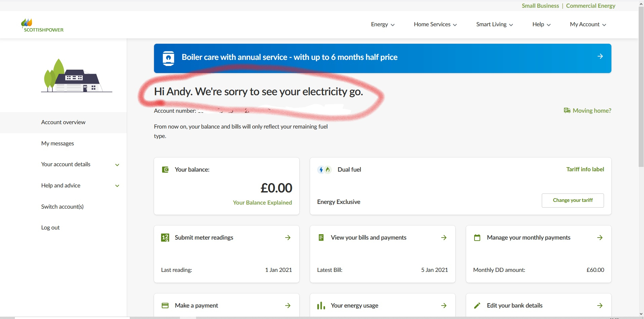This screenshot has height=319, width=644.
Task: Select My messages in sidebar
Action: click(x=58, y=143)
